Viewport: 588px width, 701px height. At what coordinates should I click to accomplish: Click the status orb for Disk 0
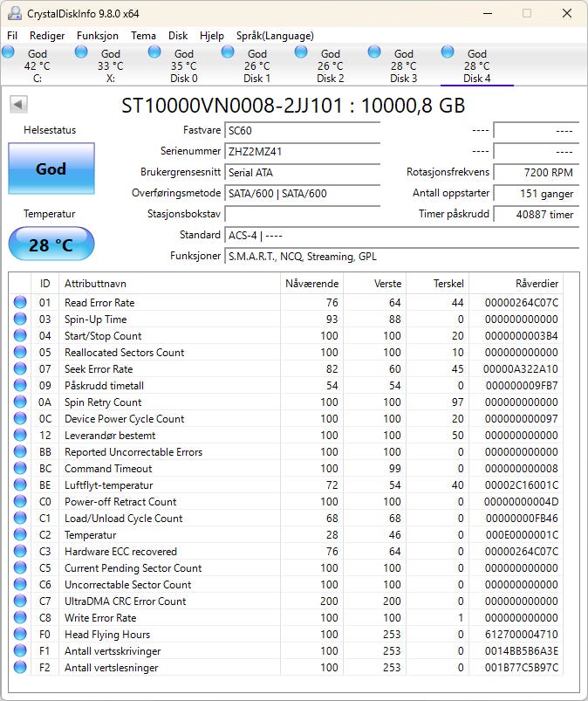pyautogui.click(x=154, y=52)
